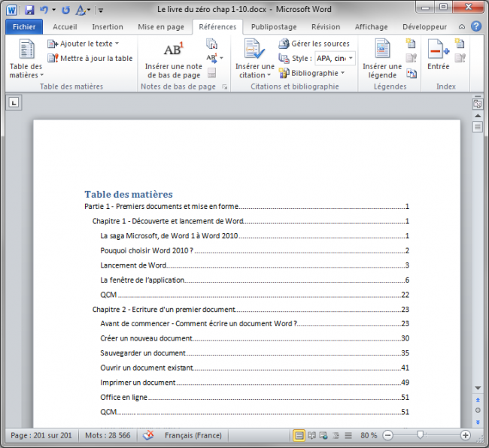The width and height of the screenshot is (489, 448).
Task: Switch to Full Screen Reading view
Action: [311, 435]
